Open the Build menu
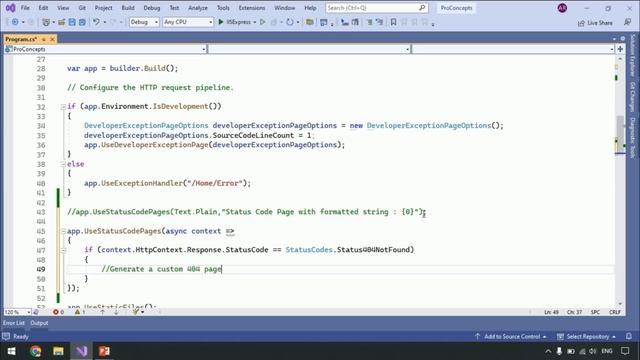640x360 pixels. 128,8
